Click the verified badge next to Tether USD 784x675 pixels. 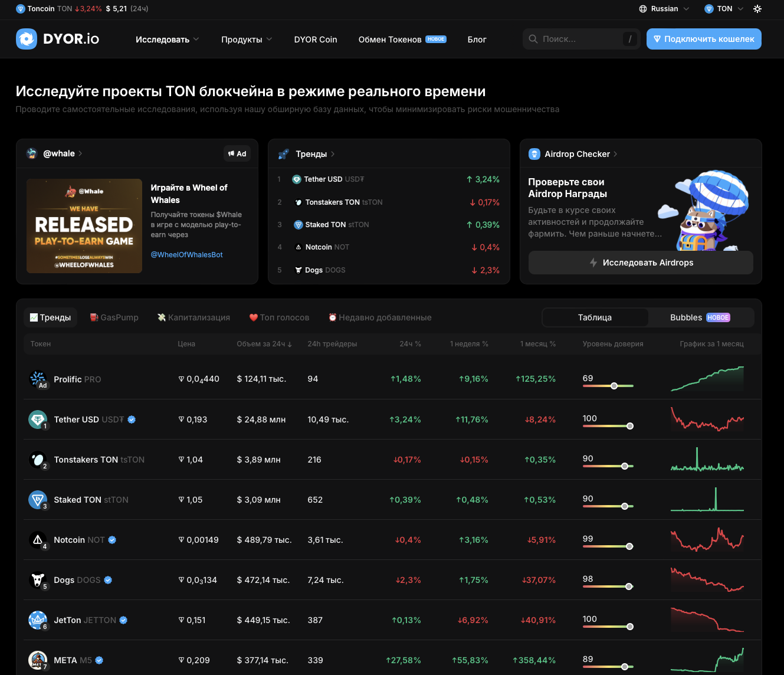(132, 420)
